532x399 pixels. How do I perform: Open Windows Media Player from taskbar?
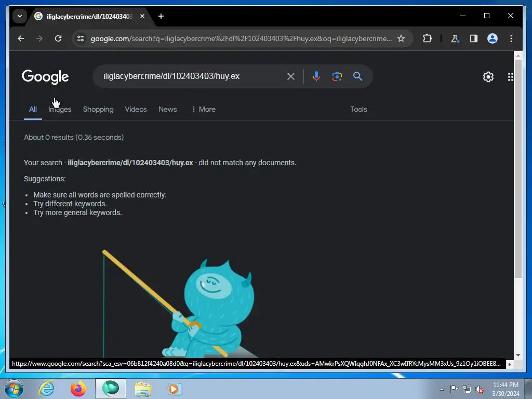175,389
